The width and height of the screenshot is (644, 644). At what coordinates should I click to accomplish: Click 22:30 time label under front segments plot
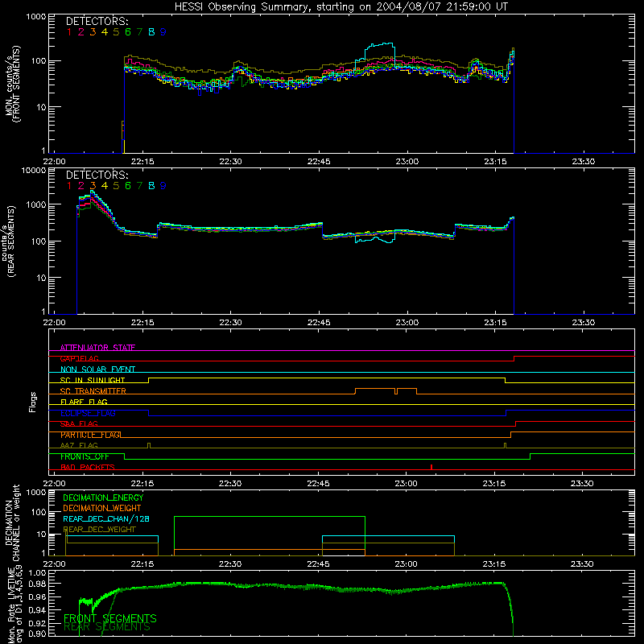coord(230,162)
